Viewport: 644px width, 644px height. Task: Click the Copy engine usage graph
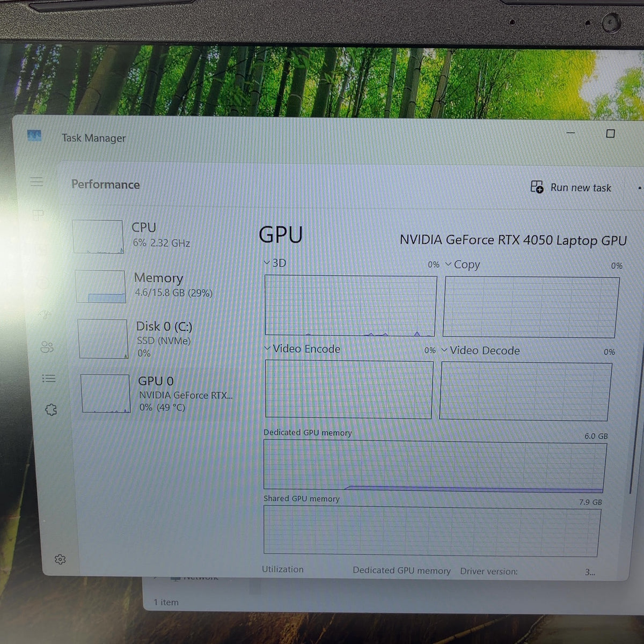[531, 308]
